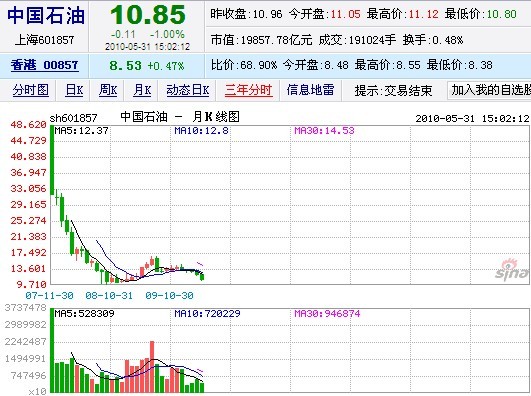This screenshot has height=396, width=531.
Task: Click the MA30:14.53 price indicator label
Action: pyautogui.click(x=324, y=130)
